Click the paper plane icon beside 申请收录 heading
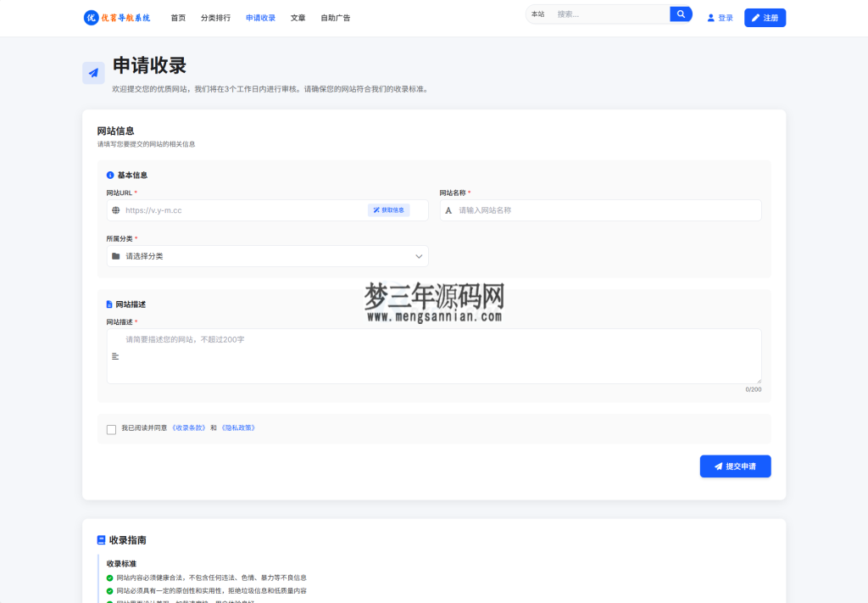 pos(93,73)
